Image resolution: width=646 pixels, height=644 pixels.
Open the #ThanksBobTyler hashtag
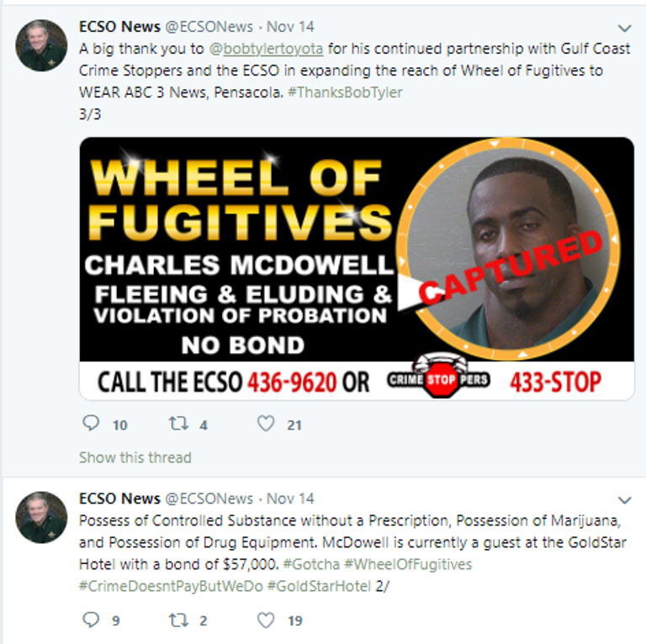(x=345, y=92)
